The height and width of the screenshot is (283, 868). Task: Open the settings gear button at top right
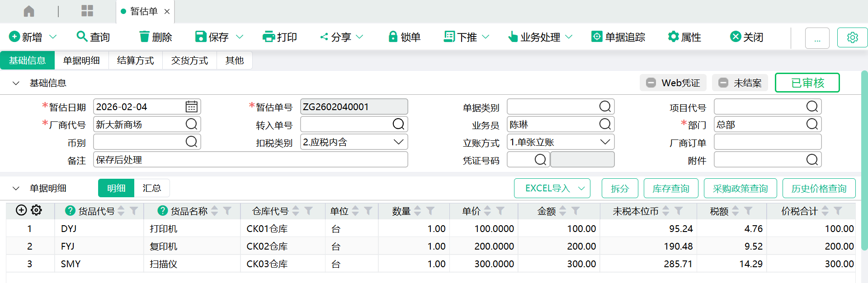click(852, 37)
